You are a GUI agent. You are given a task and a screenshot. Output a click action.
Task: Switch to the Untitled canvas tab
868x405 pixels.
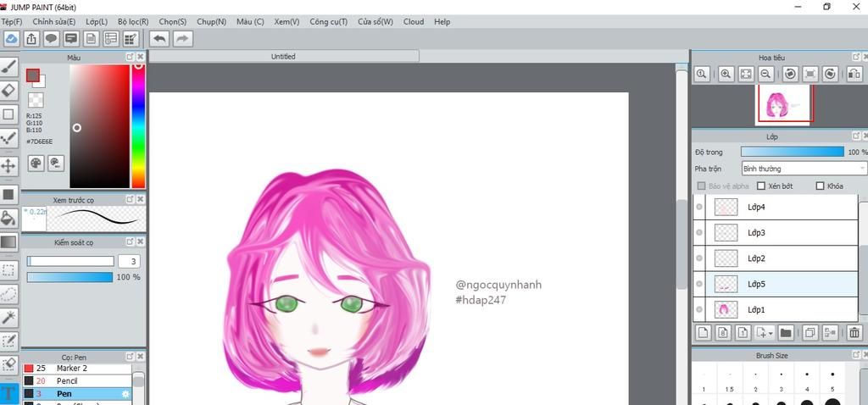(x=284, y=56)
